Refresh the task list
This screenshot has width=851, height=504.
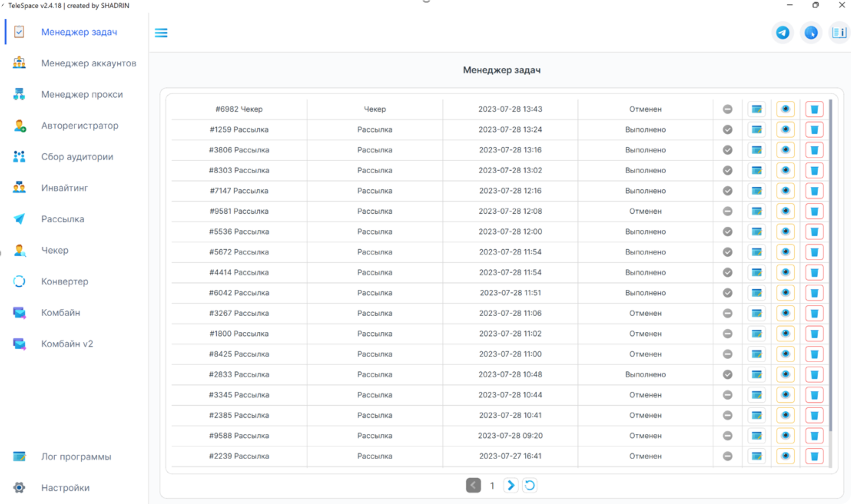coord(529,485)
